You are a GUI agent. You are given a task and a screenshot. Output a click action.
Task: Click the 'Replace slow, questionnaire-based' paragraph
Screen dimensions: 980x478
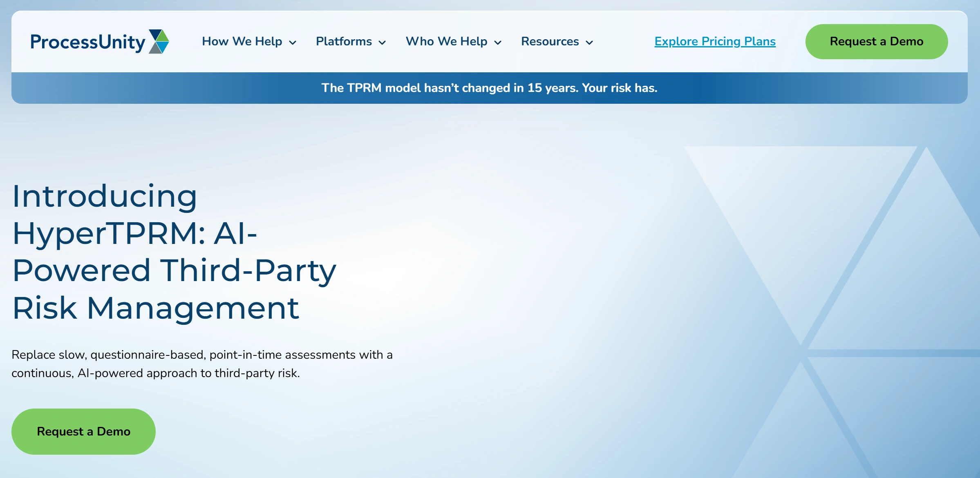coord(202,364)
